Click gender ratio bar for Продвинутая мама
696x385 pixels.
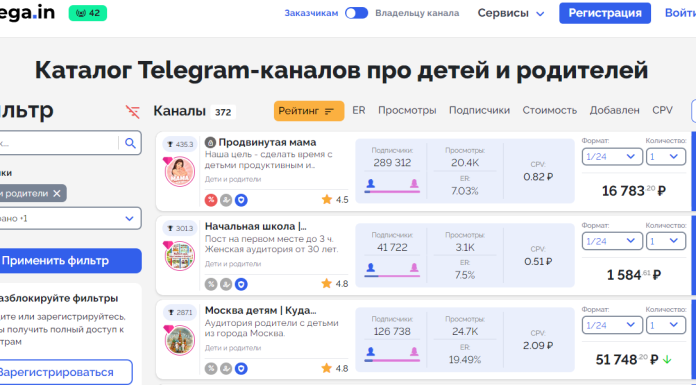[392, 192]
